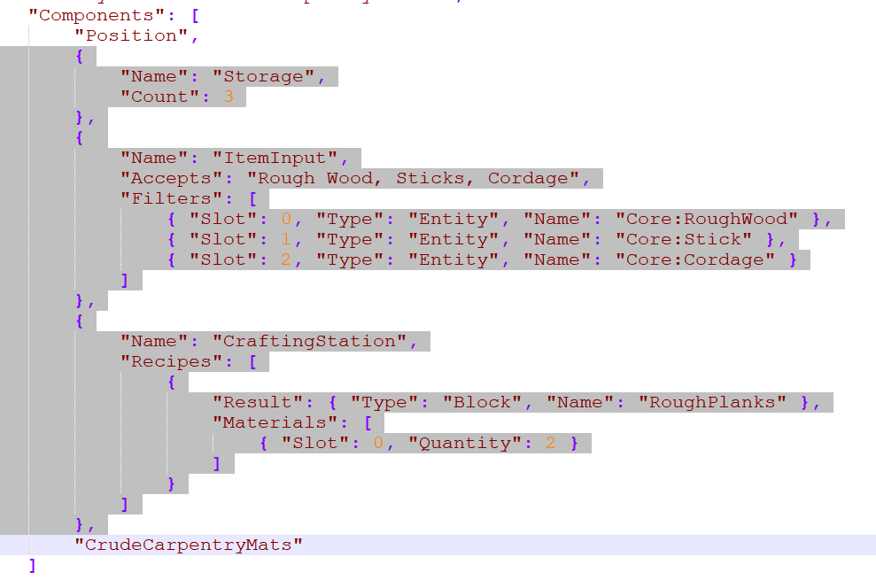
Task: Click the "Rough Wood, Sticks, Cordage" string
Action: click(413, 178)
